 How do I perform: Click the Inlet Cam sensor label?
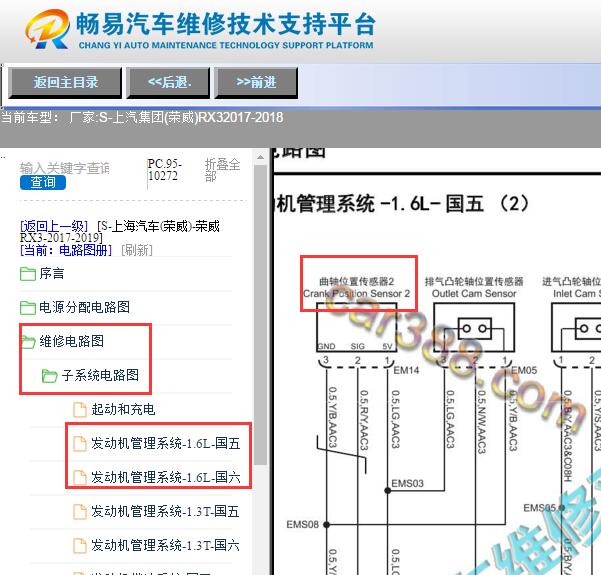(x=576, y=294)
